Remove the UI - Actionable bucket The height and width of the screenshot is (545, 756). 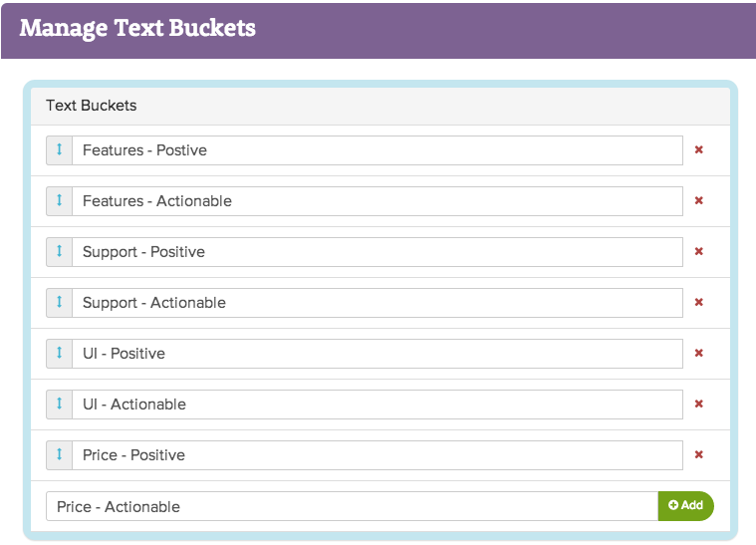[698, 405]
